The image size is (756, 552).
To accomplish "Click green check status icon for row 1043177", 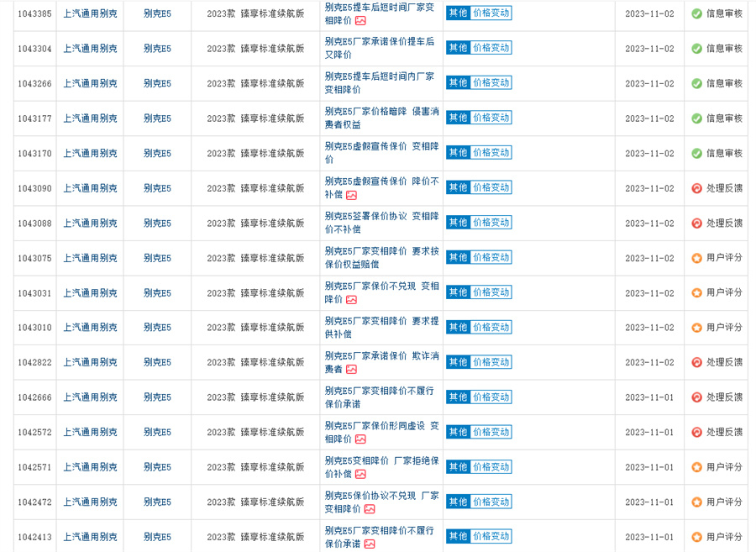I will 696,118.
